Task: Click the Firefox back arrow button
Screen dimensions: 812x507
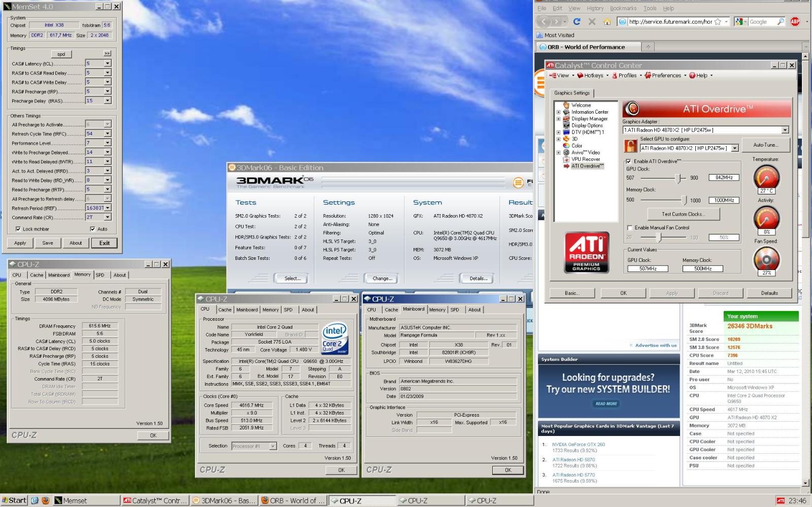Action: point(544,21)
